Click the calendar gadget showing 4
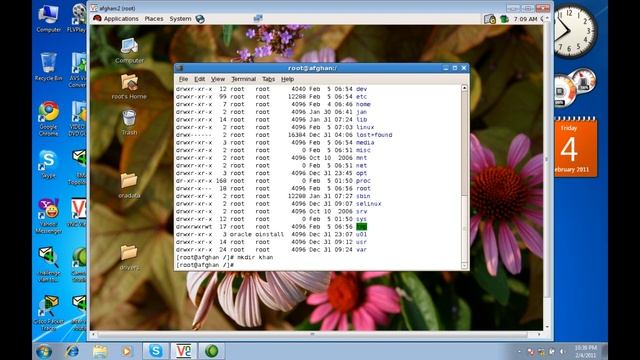This screenshot has height=360, width=640. point(576,147)
